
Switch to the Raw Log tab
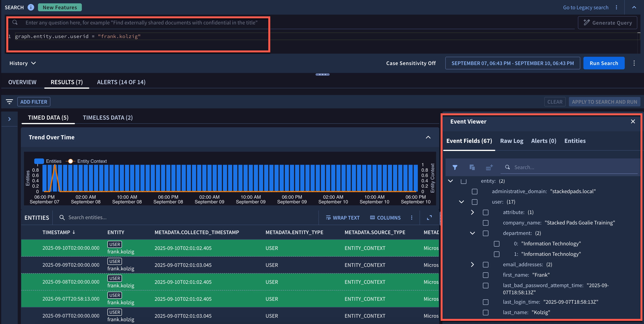[x=511, y=141]
